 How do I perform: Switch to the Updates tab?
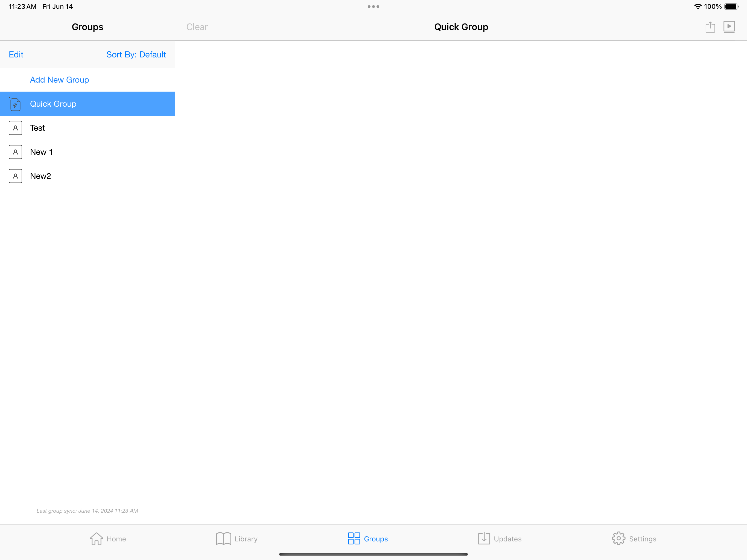500,539
